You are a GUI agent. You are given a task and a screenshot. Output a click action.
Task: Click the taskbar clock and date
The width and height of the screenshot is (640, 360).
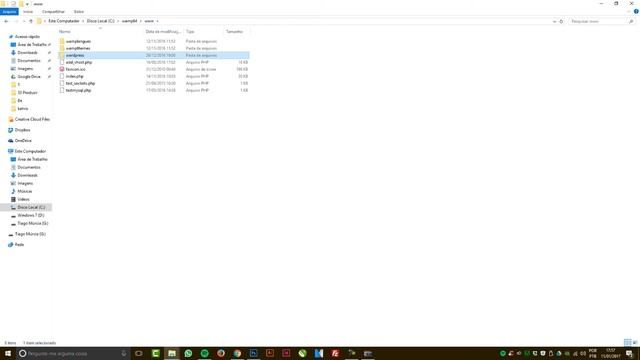pyautogui.click(x=611, y=353)
